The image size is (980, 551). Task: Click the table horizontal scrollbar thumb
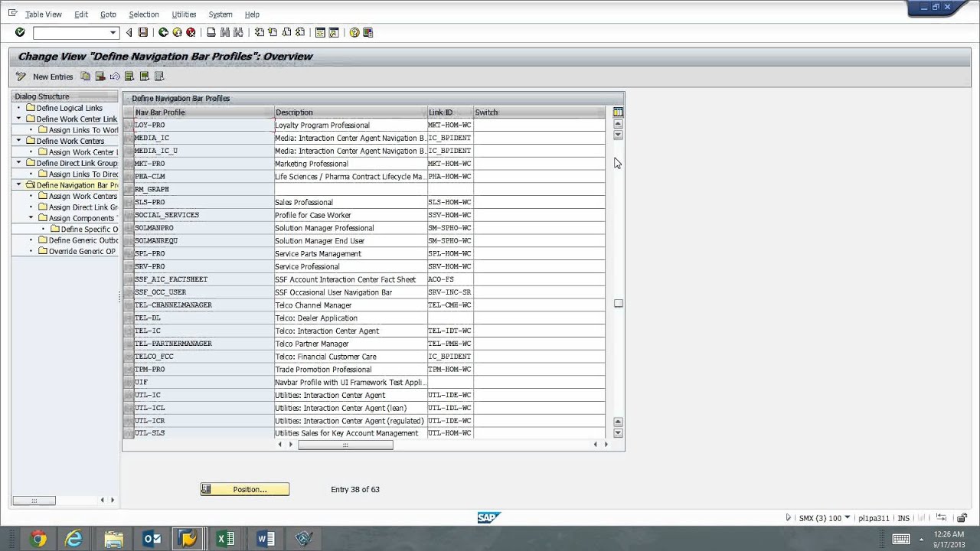point(345,445)
